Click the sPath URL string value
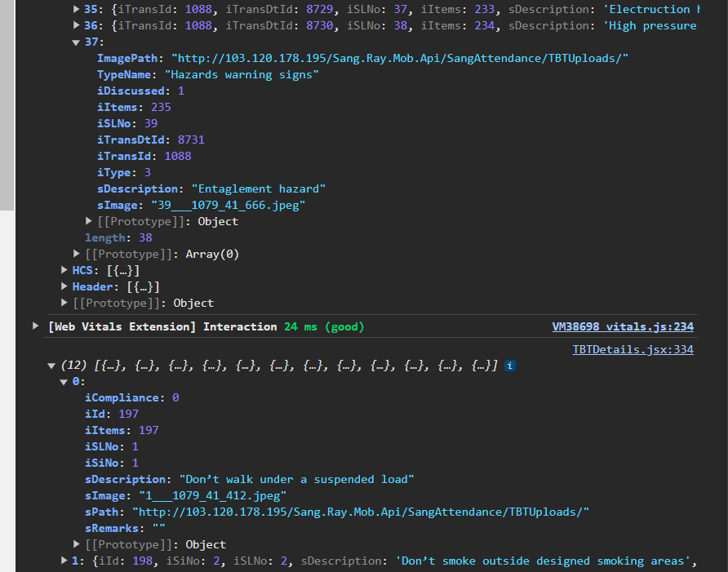Viewport: 728px width, 572px height. click(360, 512)
